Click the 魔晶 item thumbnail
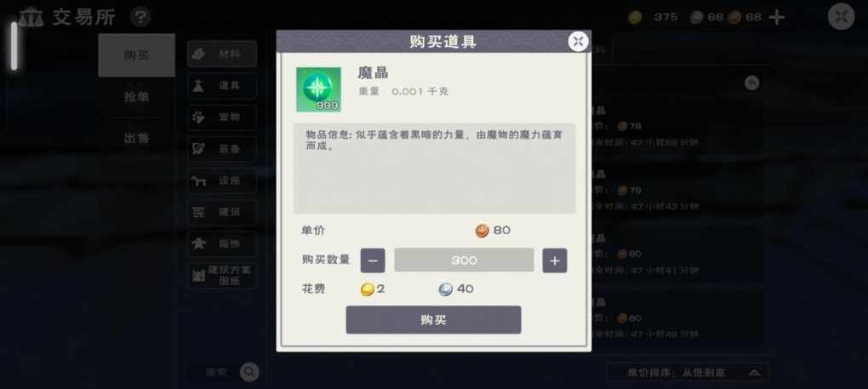This screenshot has width=868, height=389. pyautogui.click(x=318, y=89)
